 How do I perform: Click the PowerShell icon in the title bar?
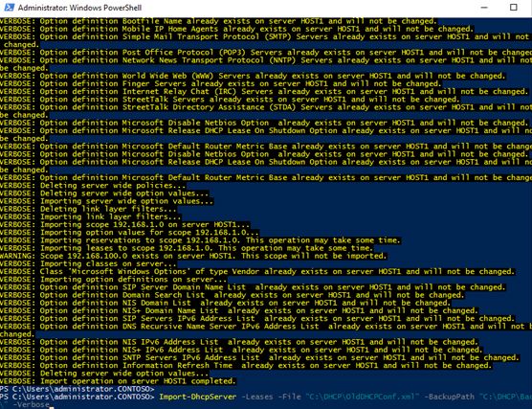click(10, 7)
